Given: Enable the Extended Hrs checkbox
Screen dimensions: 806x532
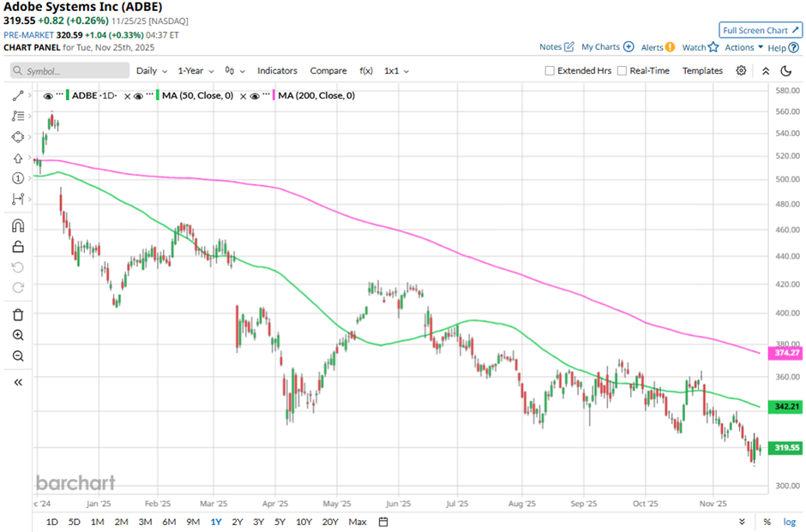Looking at the screenshot, I should (x=550, y=71).
